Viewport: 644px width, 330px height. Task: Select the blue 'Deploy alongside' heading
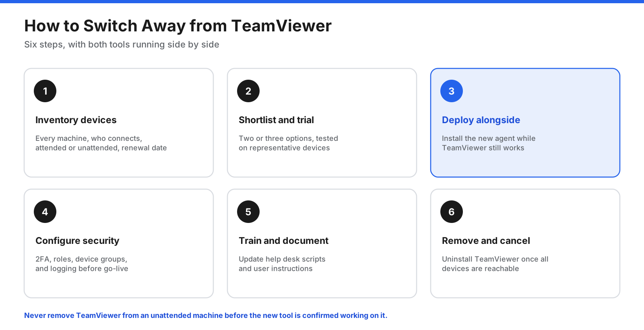tap(481, 120)
